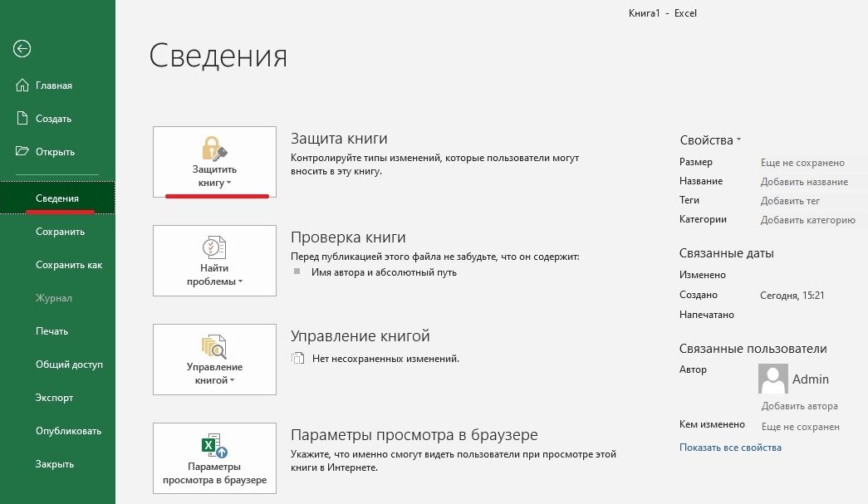868x504 pixels.
Task: Go to Главная in sidebar
Action: pyautogui.click(x=57, y=86)
